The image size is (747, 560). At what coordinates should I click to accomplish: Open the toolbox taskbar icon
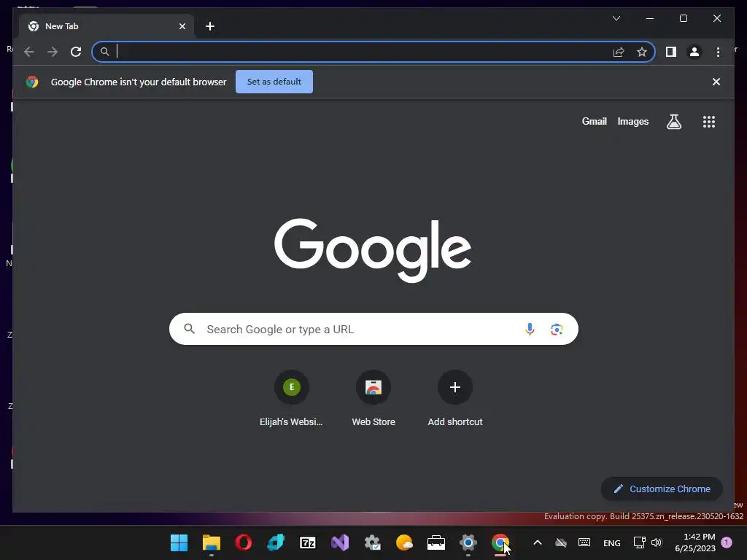436,542
